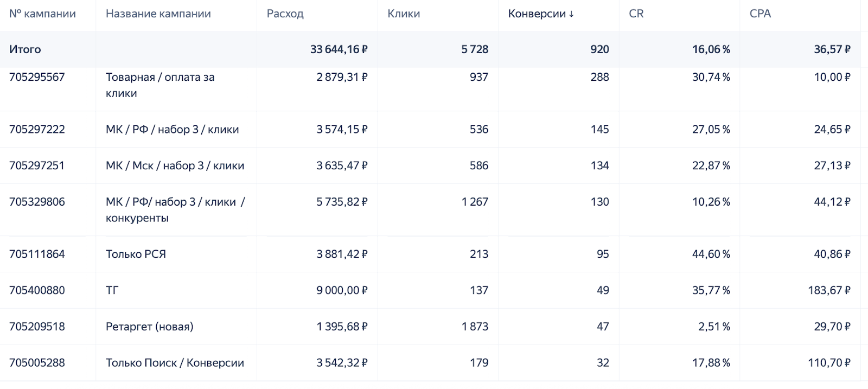Click total spend 33 644,16 ₽

[339, 49]
